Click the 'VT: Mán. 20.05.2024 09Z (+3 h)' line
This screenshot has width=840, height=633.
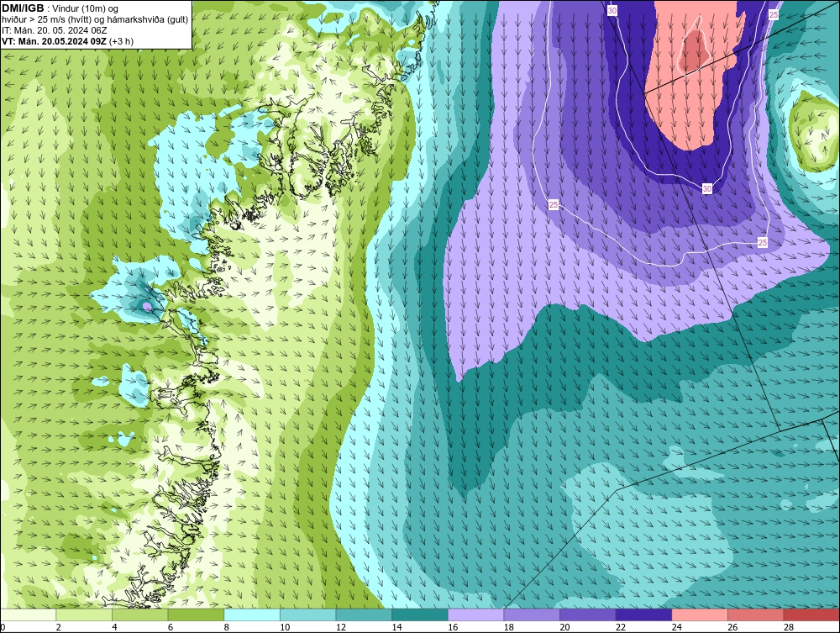pyautogui.click(x=67, y=41)
